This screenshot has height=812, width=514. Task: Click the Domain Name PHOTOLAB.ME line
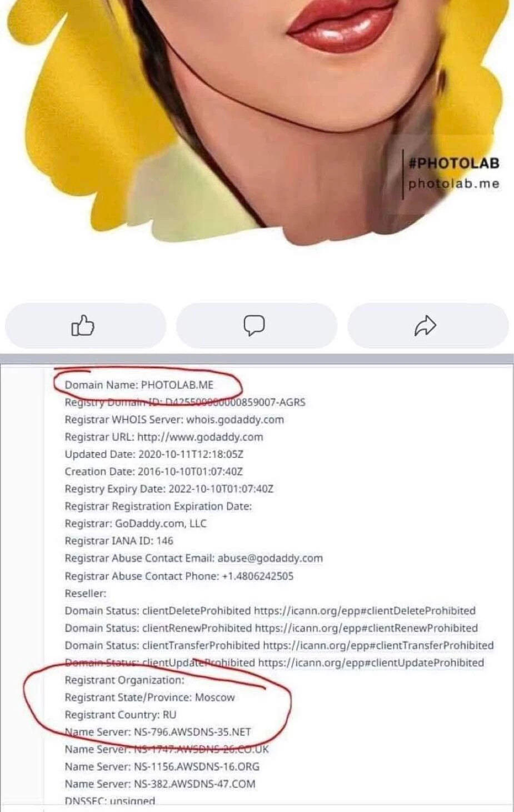click(139, 385)
